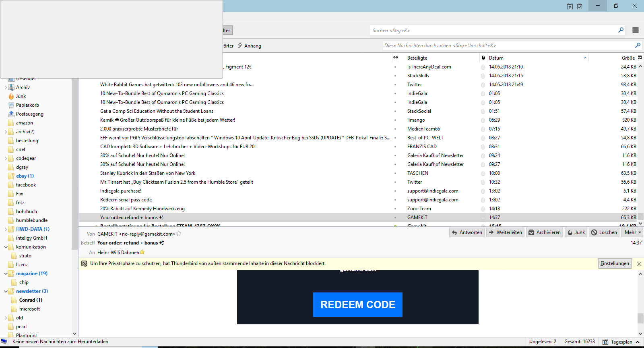
Task: Collapse the newsletter folder
Action: point(6,291)
